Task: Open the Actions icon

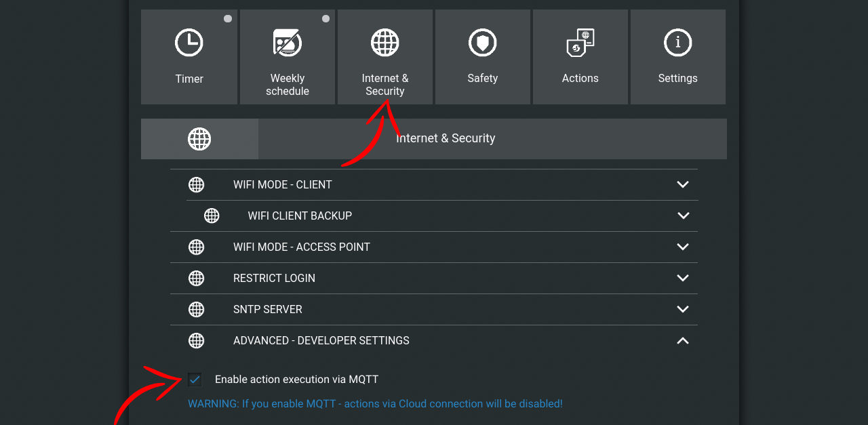Action: pos(580,43)
